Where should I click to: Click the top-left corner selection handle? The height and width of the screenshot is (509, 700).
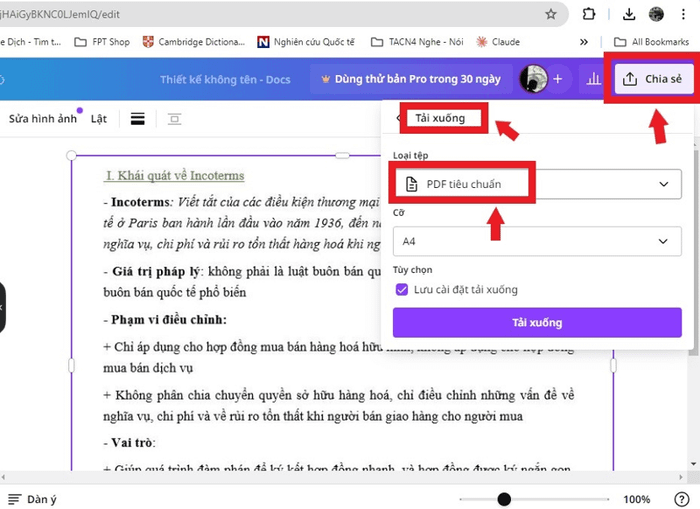point(71,155)
